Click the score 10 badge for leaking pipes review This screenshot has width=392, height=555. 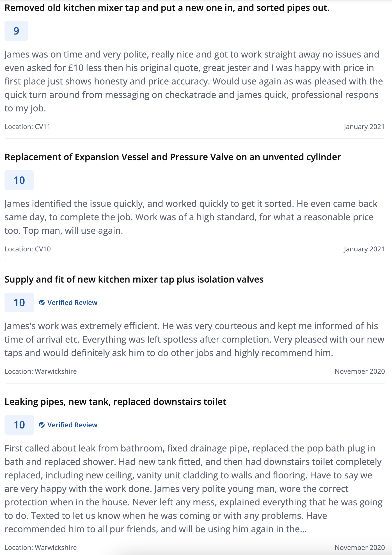tap(19, 425)
